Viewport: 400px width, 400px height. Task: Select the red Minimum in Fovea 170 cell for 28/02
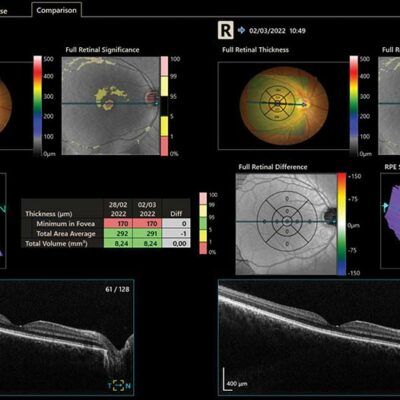point(118,223)
